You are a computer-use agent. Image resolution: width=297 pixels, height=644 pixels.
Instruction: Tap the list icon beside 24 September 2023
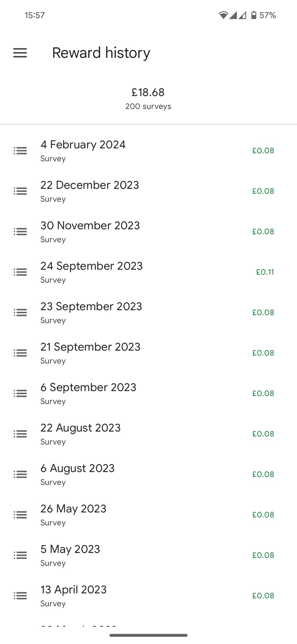[20, 272]
